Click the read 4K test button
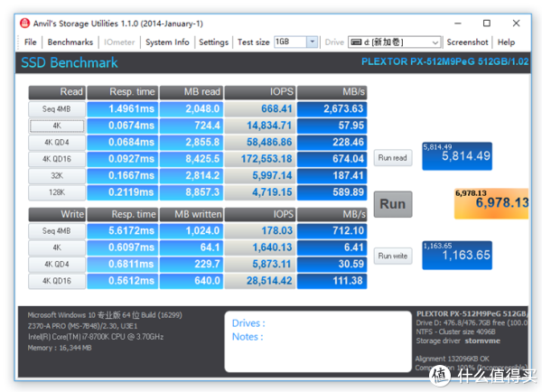The height and width of the screenshot is (392, 542). coord(57,126)
